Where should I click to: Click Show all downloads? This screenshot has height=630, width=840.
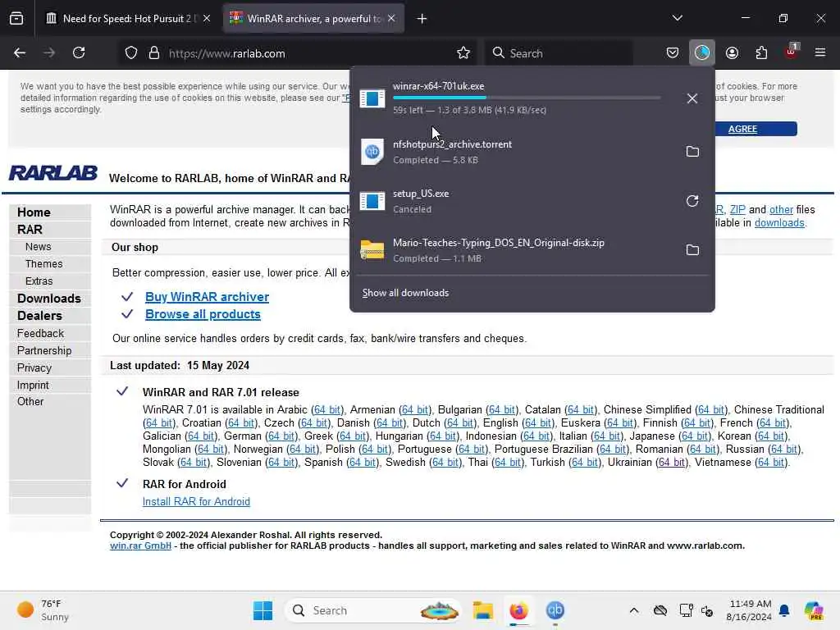[x=405, y=293]
